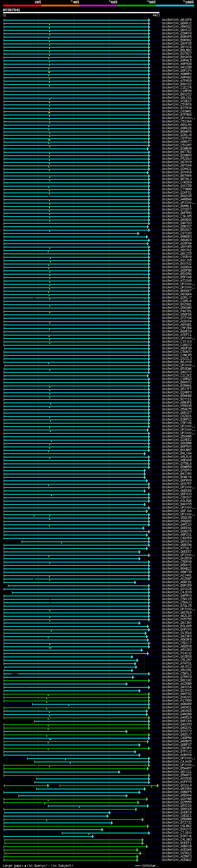The height and width of the screenshot is (868, 197).
Task: Open the UniRef100_A9PAL5 label
Action: point(177,60)
